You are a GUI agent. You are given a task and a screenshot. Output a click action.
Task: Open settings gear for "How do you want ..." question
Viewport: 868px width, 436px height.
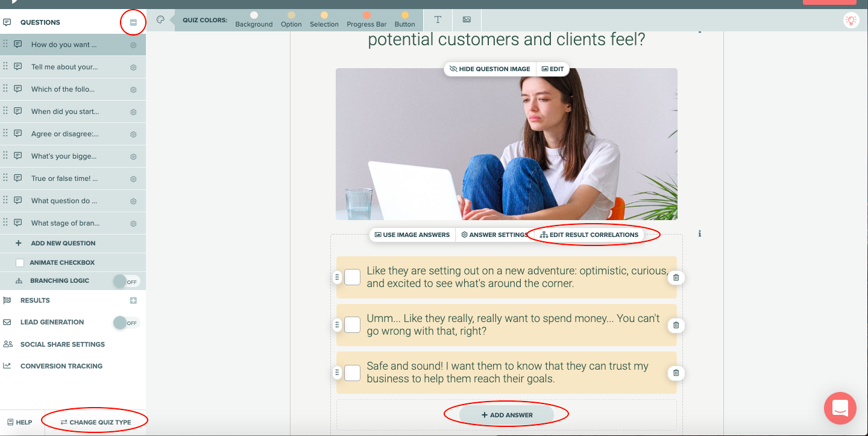(133, 45)
